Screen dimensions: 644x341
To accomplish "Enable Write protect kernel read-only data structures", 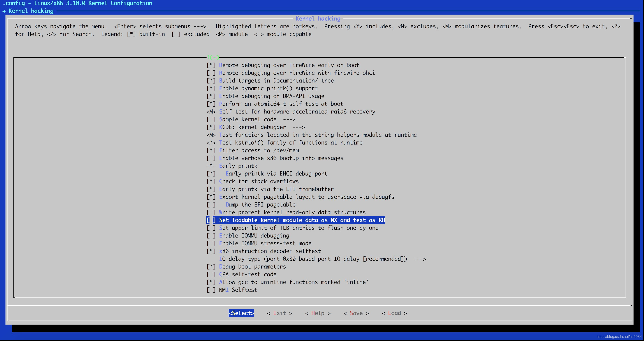I will (211, 212).
